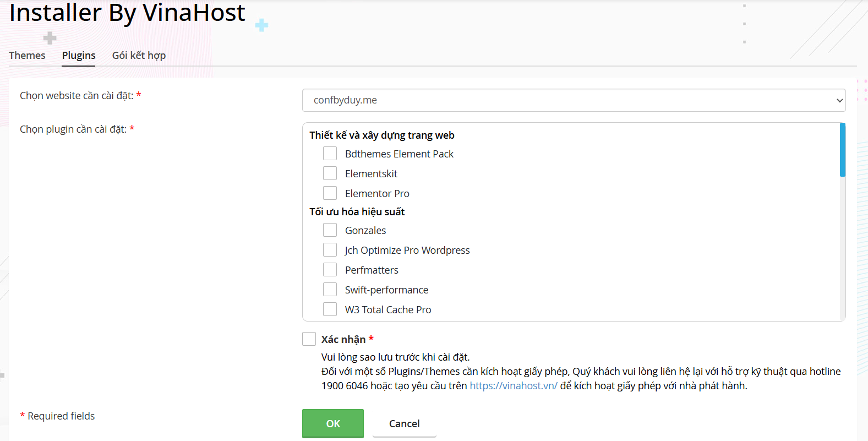The height and width of the screenshot is (441, 868).
Task: Select the Elementor Pro checkbox
Action: pos(330,193)
